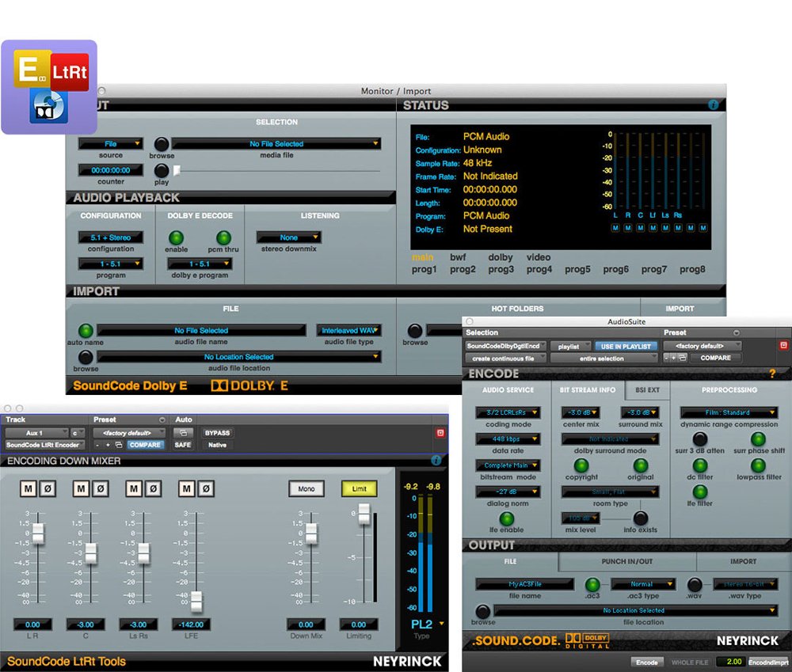Click the browse knob next to media file
The height and width of the screenshot is (672, 792).
click(x=162, y=146)
